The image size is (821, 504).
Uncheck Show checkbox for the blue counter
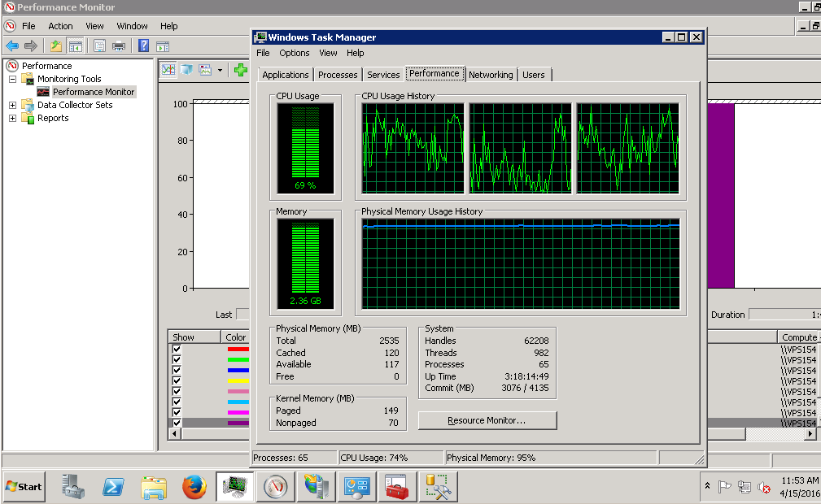click(x=177, y=370)
